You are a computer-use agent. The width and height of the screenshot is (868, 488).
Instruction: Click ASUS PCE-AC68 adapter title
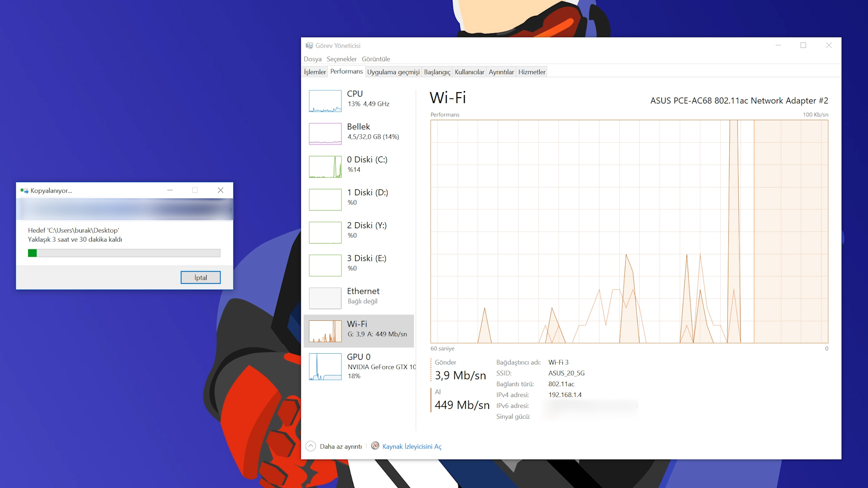point(739,101)
